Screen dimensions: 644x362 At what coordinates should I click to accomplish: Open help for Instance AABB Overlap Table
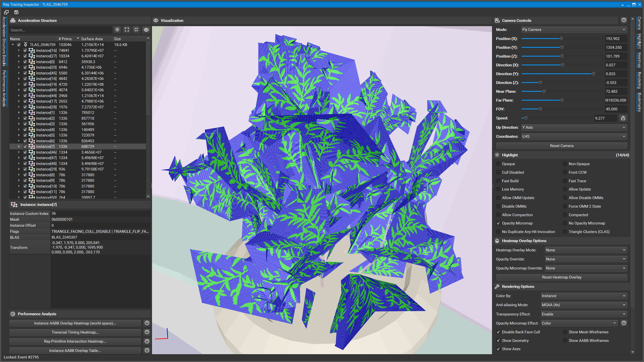click(x=147, y=351)
